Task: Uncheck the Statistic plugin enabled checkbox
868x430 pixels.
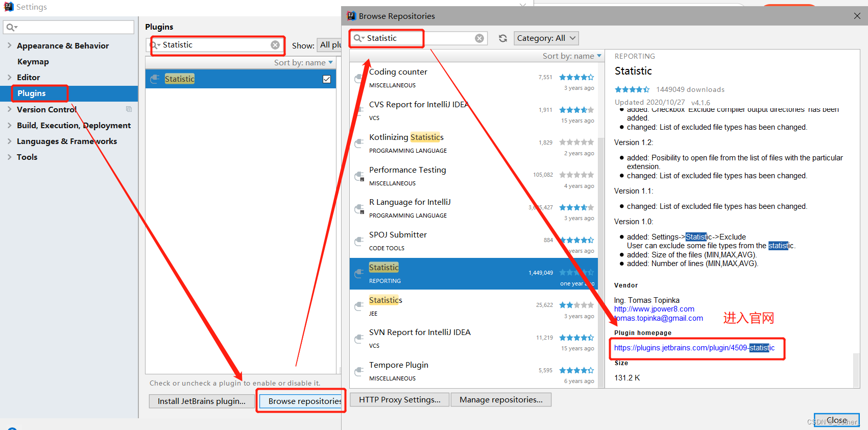Action: [327, 79]
